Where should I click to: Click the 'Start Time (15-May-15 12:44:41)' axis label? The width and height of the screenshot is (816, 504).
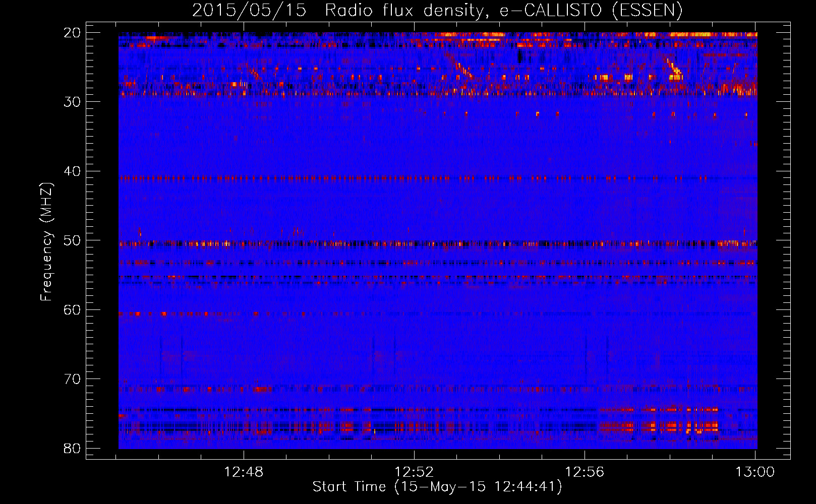(437, 487)
